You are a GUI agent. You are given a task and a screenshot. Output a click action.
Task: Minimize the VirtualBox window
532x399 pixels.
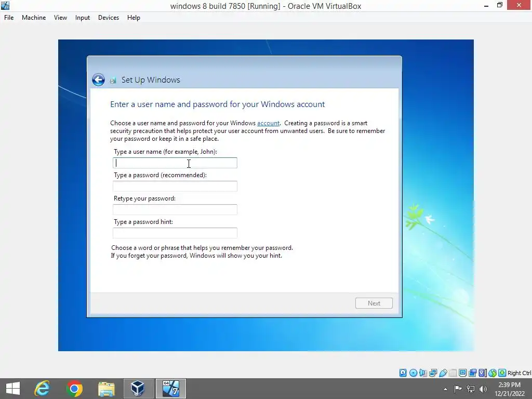click(x=486, y=6)
